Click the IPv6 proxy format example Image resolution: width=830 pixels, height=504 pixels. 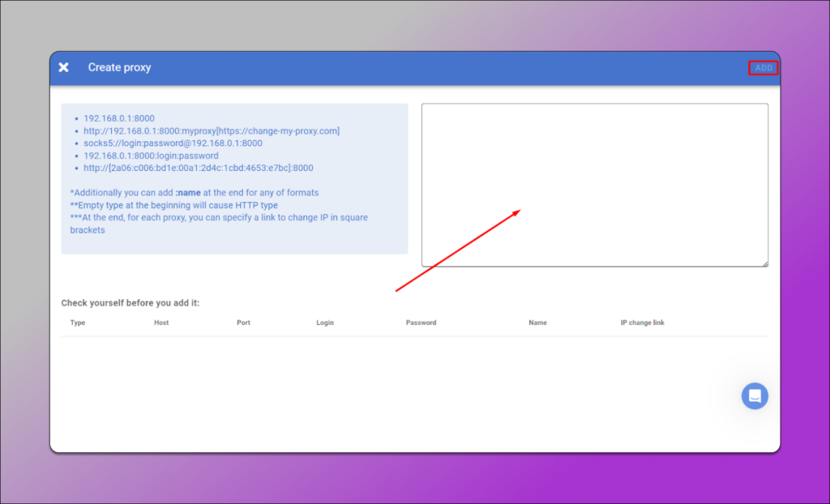[x=198, y=168]
